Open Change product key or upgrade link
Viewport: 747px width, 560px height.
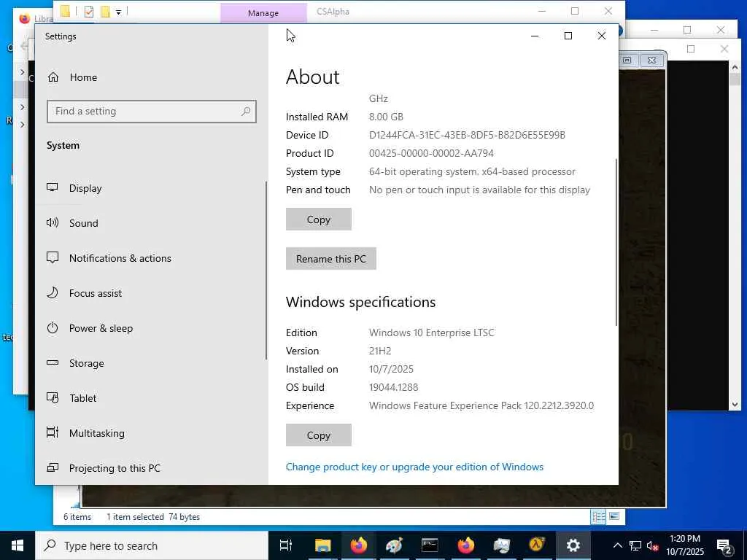[x=414, y=467]
